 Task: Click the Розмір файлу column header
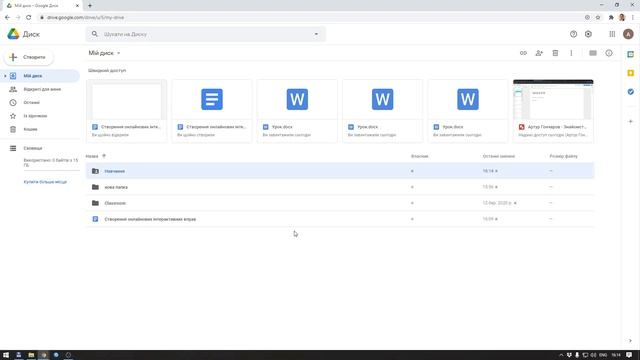pos(563,156)
